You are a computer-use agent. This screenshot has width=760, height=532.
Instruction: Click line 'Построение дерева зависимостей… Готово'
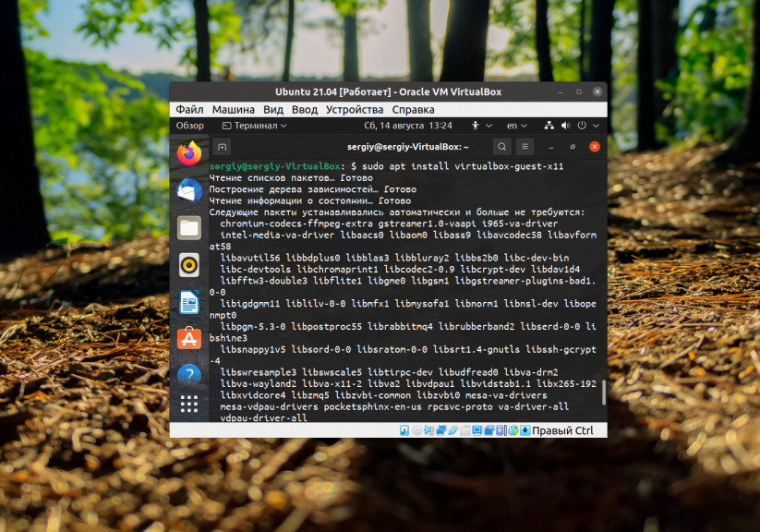tap(313, 189)
